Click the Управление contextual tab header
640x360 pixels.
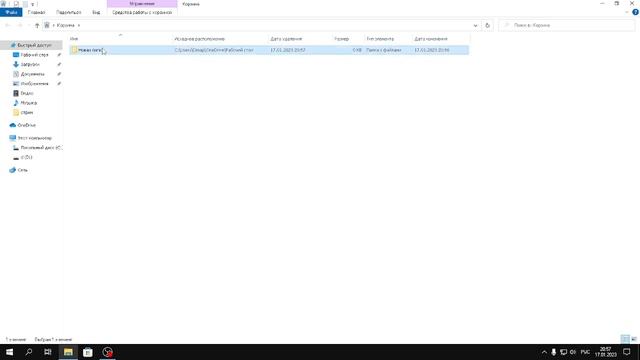click(142, 4)
